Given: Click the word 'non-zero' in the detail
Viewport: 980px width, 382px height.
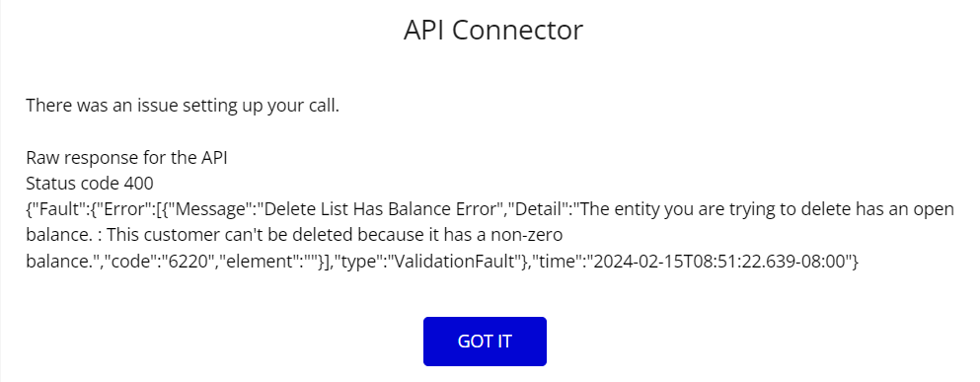Looking at the screenshot, I should 526,235.
